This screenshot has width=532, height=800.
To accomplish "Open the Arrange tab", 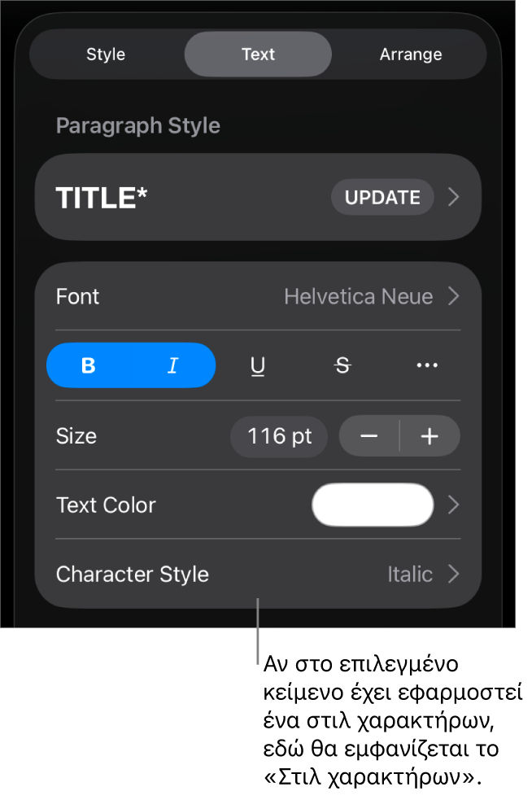I will coord(411,55).
